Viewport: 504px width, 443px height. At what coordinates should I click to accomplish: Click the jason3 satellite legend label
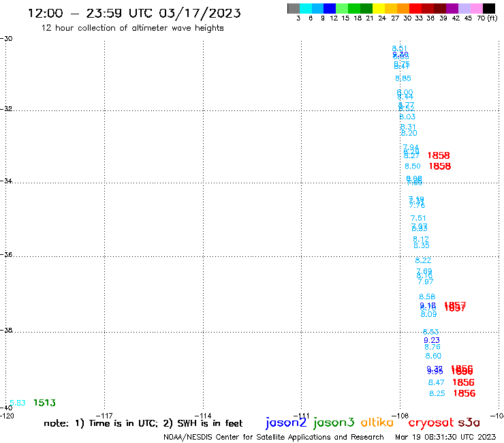point(334,423)
